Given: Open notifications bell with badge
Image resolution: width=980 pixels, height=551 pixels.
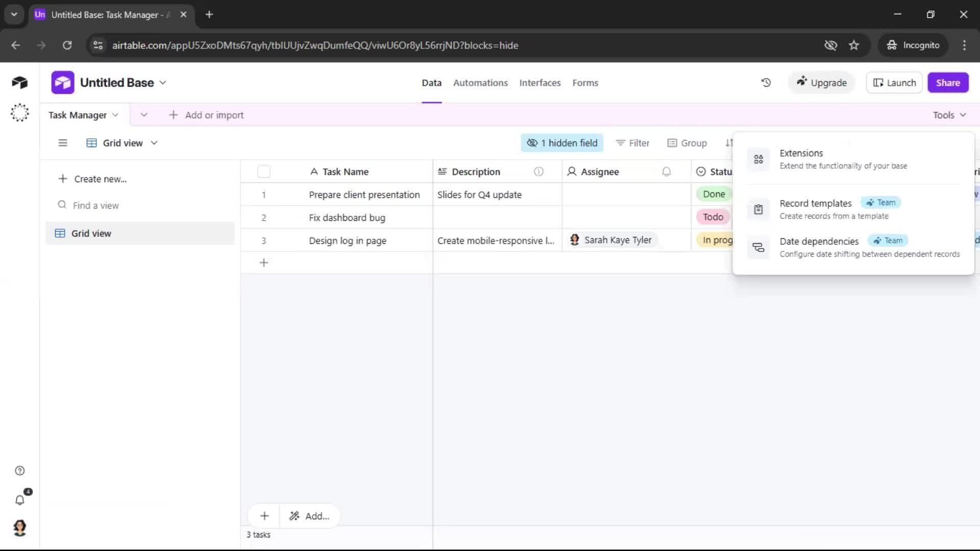Looking at the screenshot, I should pos(20,499).
